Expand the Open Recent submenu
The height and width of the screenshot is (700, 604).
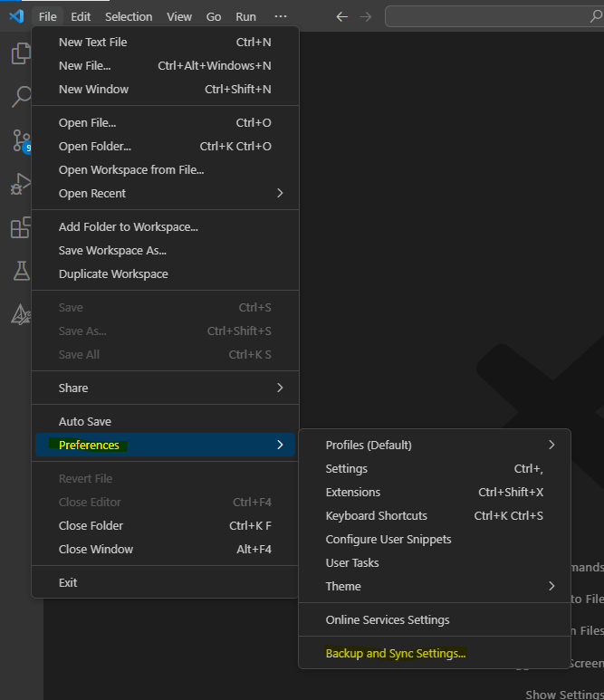coord(165,193)
